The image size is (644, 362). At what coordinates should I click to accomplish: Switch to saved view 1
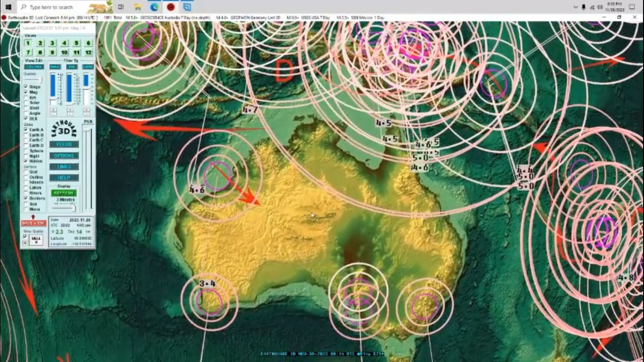pyautogui.click(x=28, y=43)
